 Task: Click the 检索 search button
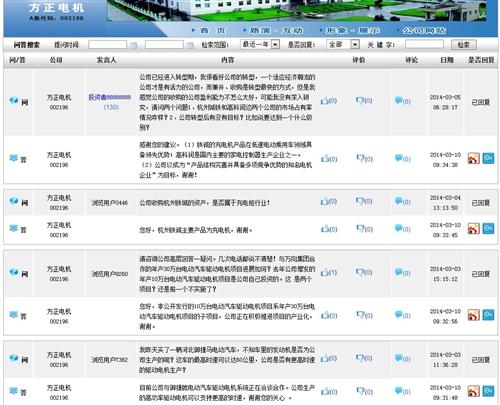(x=464, y=45)
